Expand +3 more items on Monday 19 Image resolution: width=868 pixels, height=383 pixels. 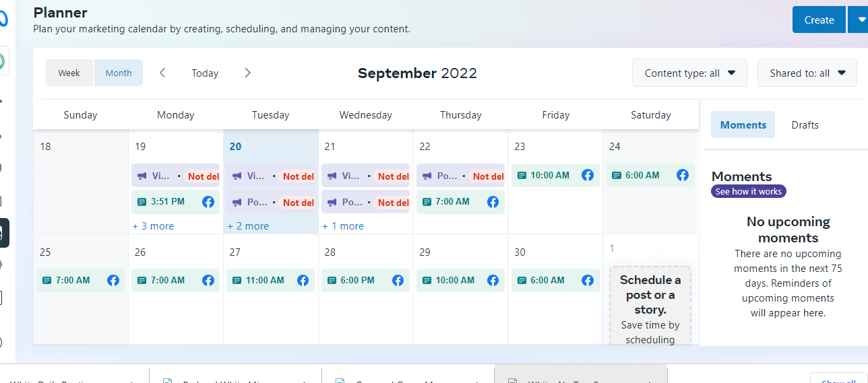click(x=154, y=226)
